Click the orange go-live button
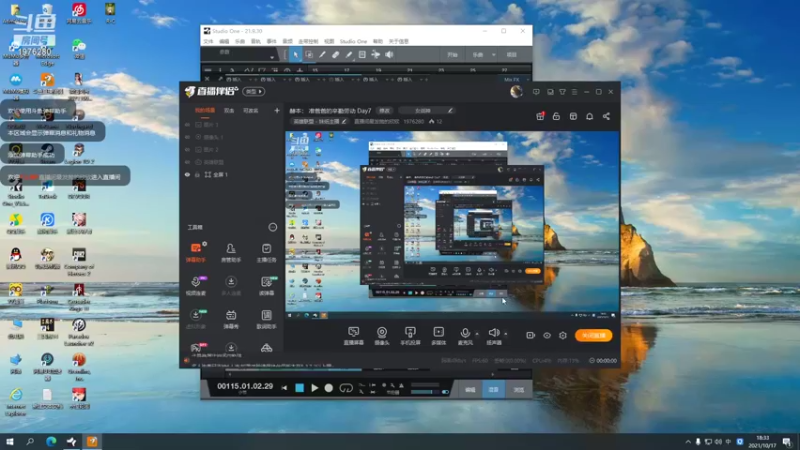 593,335
